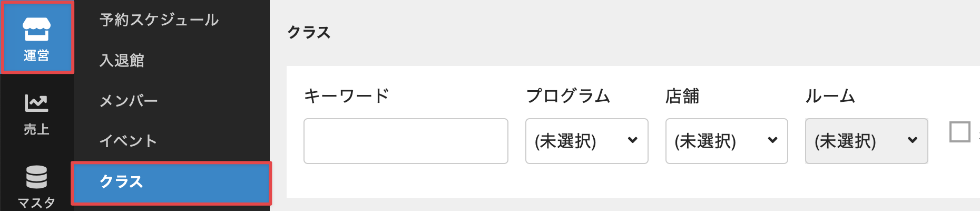Expand the プログラム dropdown showing (未選択)

tap(586, 141)
